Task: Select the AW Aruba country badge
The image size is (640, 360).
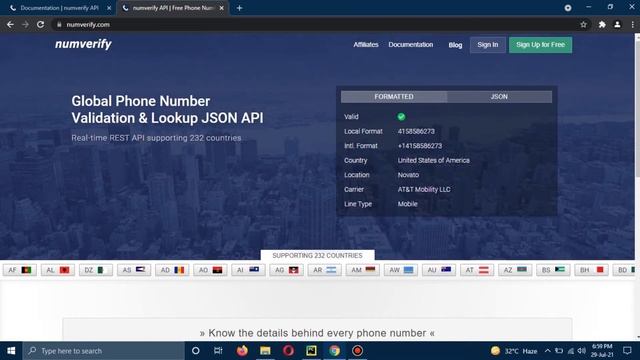Action: pyautogui.click(x=401, y=270)
